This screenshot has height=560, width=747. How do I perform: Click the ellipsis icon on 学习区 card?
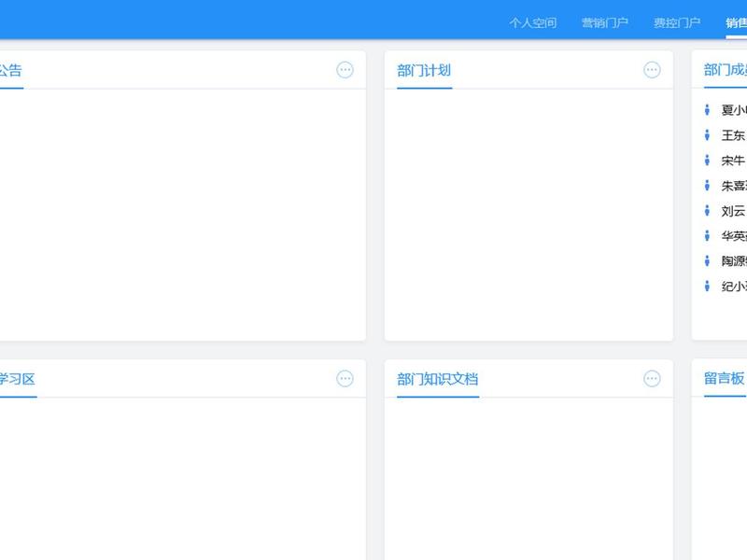(x=345, y=379)
